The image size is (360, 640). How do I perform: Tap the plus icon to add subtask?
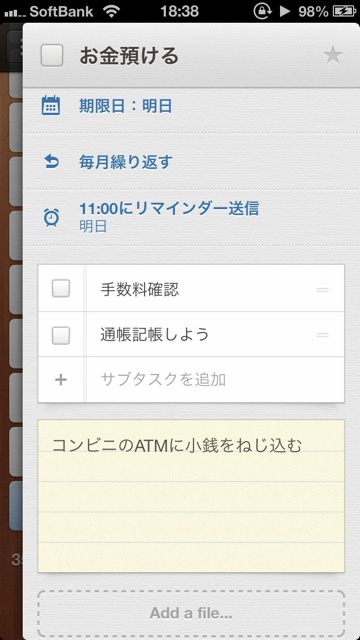click(61, 380)
